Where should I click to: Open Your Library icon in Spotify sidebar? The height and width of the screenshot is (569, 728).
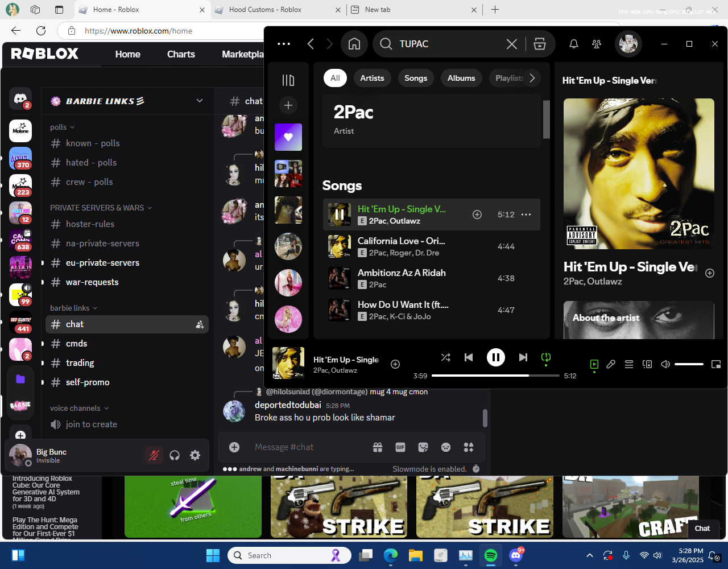[x=288, y=80]
